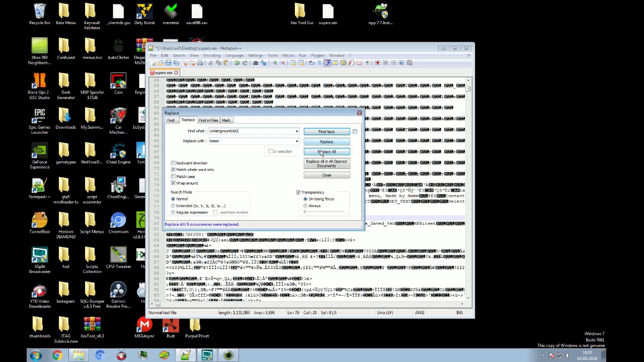
Task: Click Replace All in All Opened Documents
Action: (327, 163)
